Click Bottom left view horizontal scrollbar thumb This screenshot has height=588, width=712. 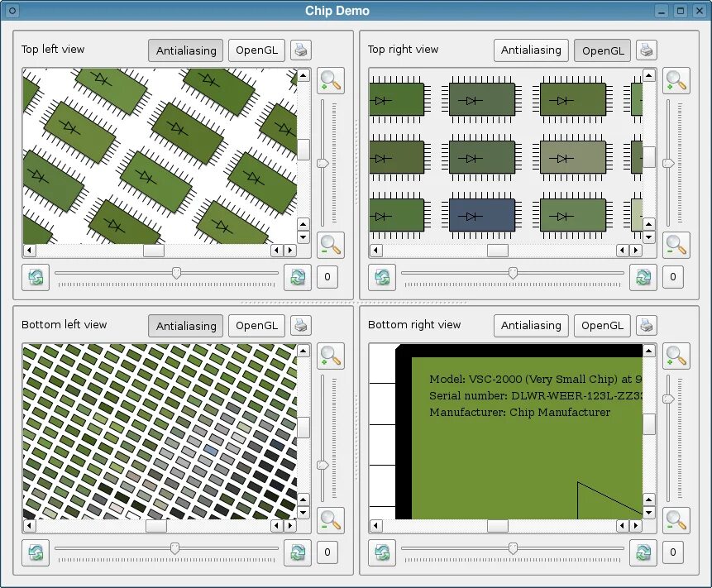156,526
